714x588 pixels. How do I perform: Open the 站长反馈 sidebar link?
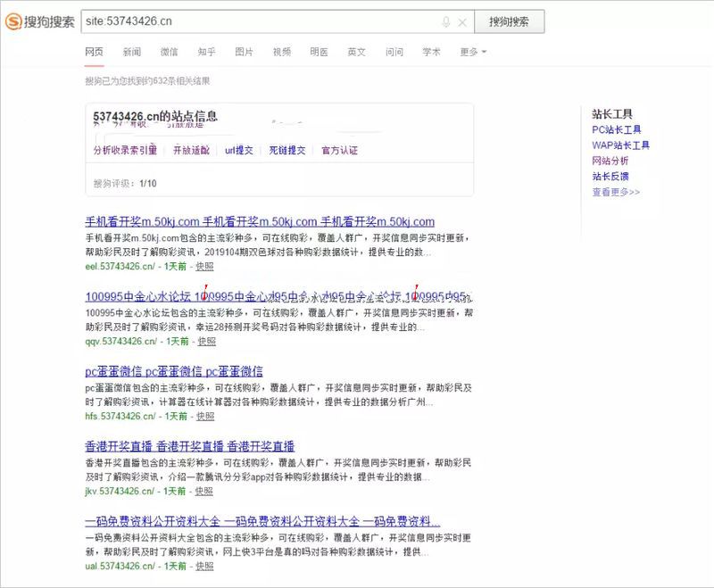[x=610, y=176]
